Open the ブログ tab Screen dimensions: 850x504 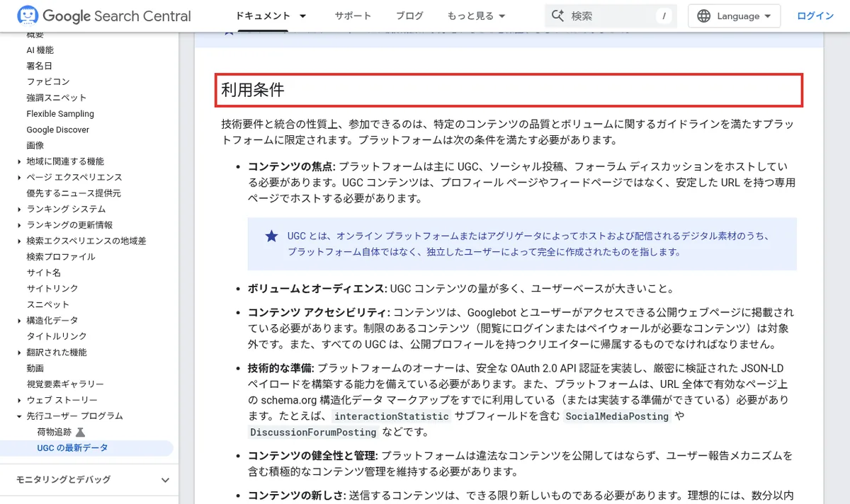pos(409,16)
